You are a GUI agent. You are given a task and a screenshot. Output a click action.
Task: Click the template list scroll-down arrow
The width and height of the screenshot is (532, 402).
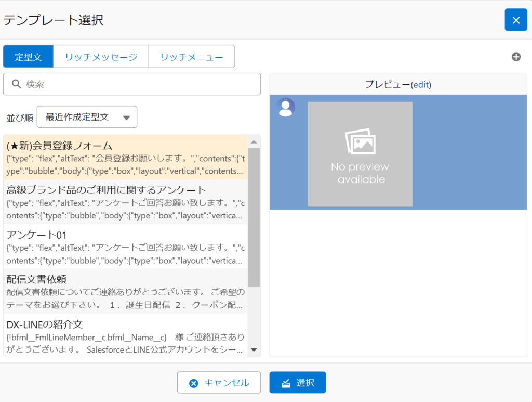[x=254, y=350]
